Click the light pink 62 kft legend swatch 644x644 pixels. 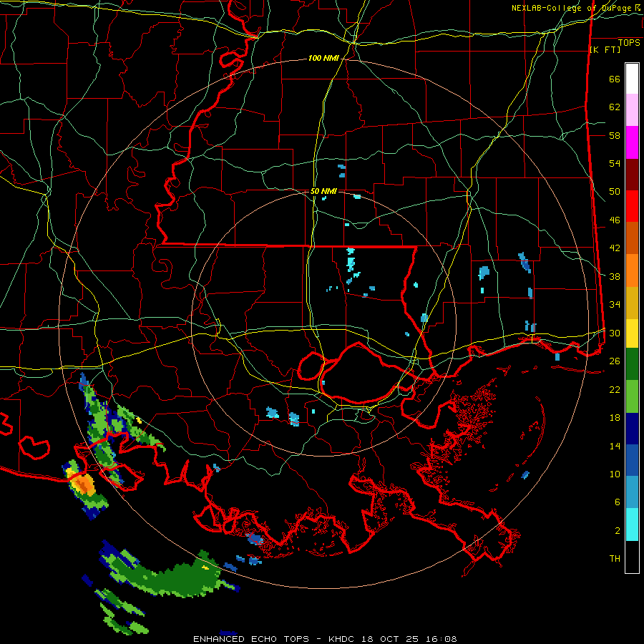click(x=632, y=110)
